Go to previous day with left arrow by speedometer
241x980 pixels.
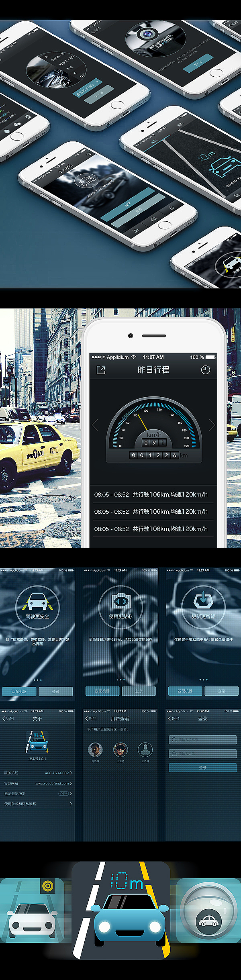tap(95, 425)
